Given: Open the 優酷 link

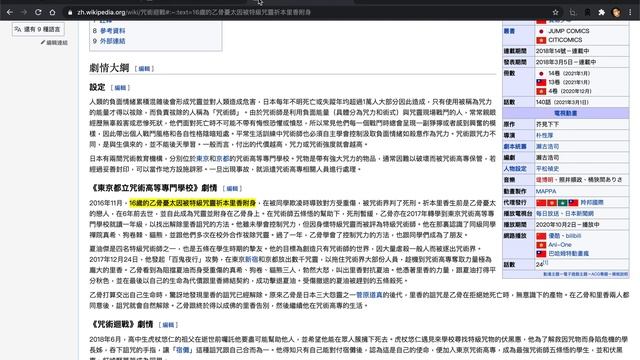Looking at the screenshot, I should click(554, 236).
